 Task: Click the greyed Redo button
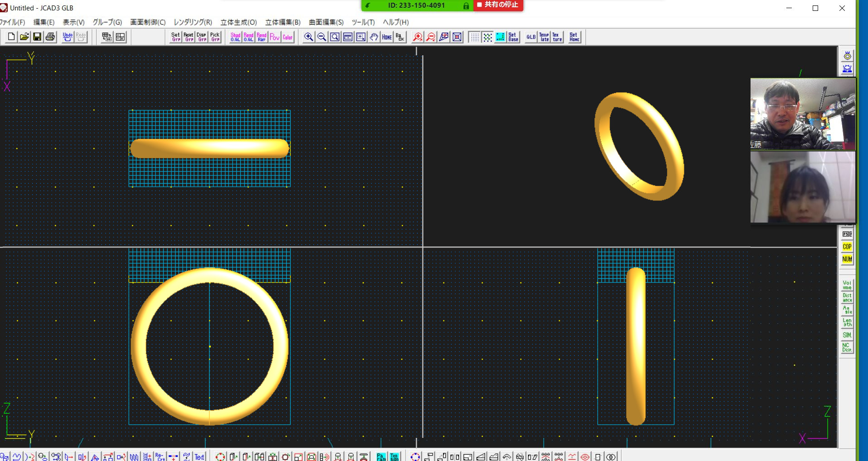tap(81, 37)
